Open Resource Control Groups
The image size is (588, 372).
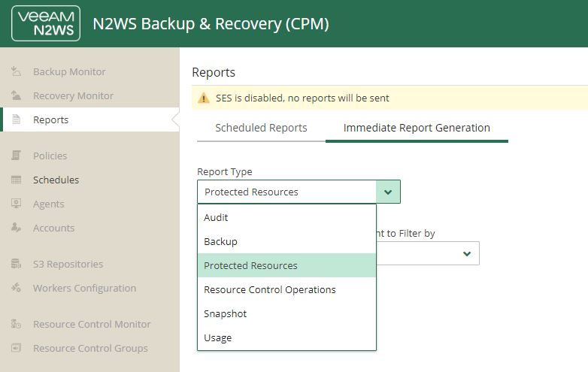90,349
